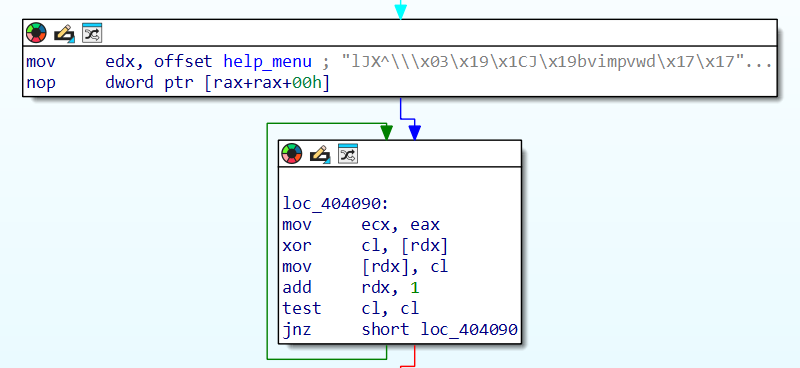Viewport: 800px width, 368px height.
Task: Click the edit pencil icon in loc_404090 node
Action: [319, 154]
